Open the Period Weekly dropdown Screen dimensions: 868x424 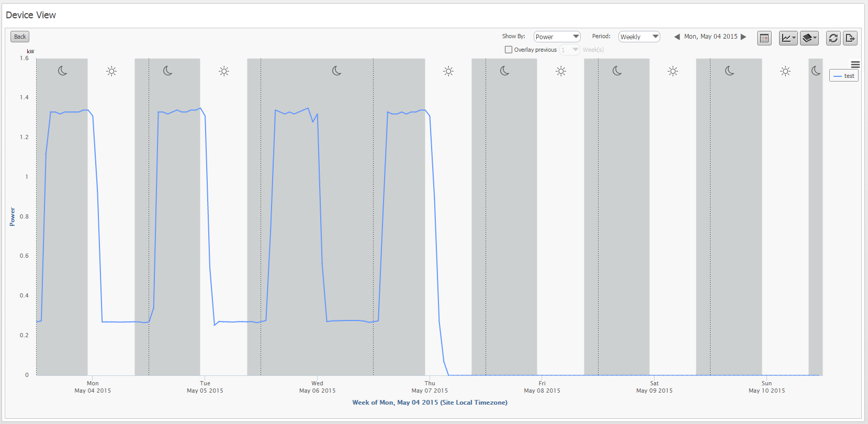[639, 37]
